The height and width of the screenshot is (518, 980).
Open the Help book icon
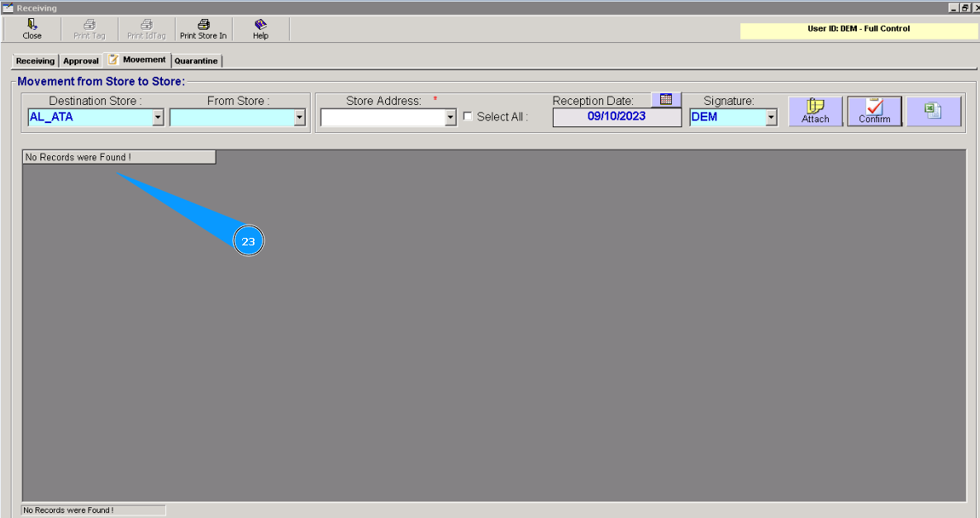pyautogui.click(x=260, y=29)
